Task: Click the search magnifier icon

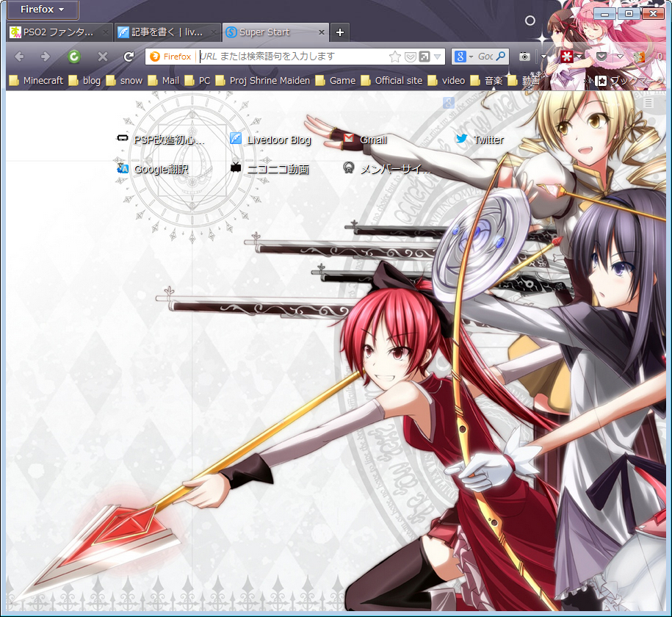Action: coord(501,56)
